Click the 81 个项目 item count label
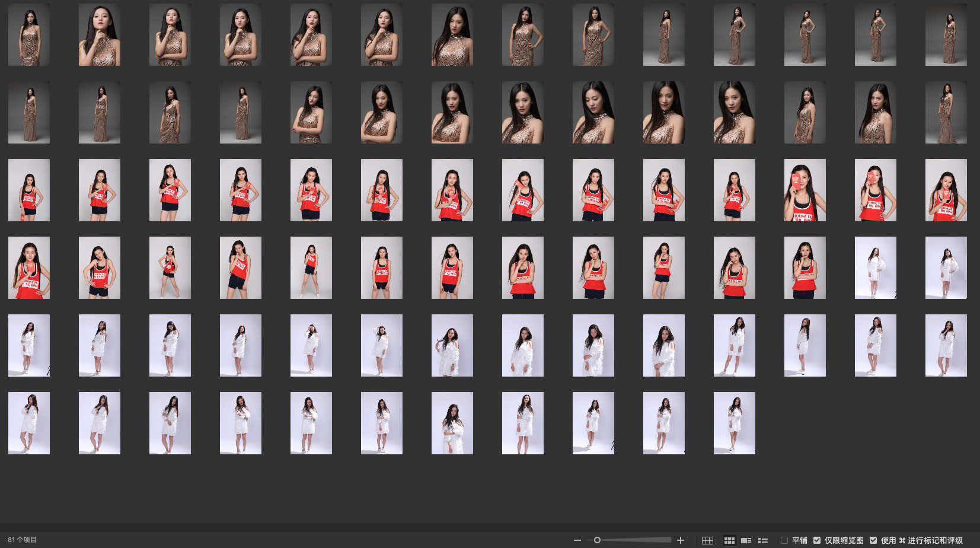Image resolution: width=980 pixels, height=548 pixels. (23, 540)
